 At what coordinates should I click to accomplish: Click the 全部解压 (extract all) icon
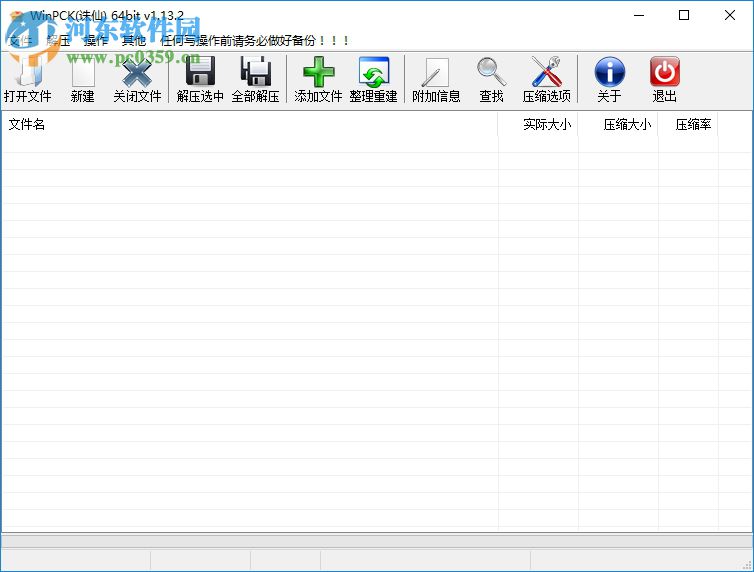[255, 72]
